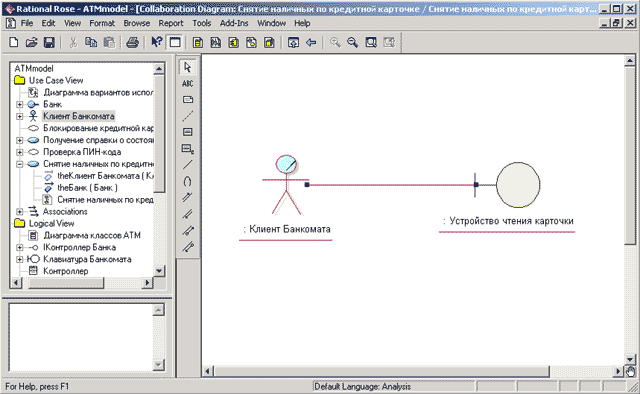The image size is (640, 394).
Task: Click the Print icon in toolbar
Action: [x=132, y=42]
